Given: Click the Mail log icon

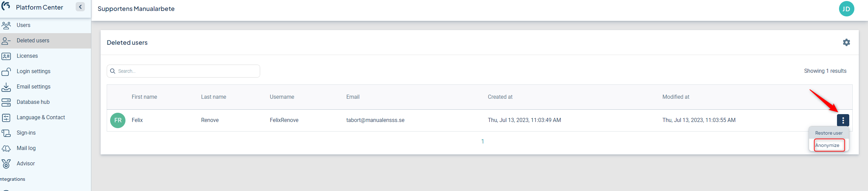Looking at the screenshot, I should pyautogui.click(x=6, y=148).
